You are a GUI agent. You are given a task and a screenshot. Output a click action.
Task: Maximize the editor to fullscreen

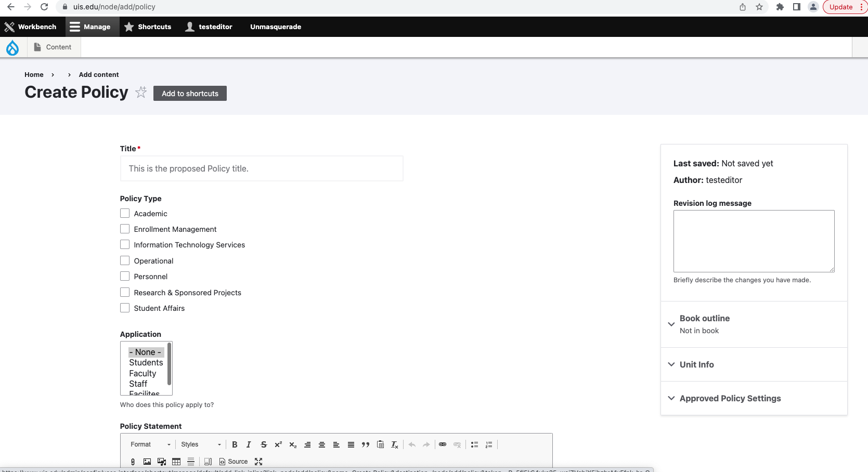[258, 462]
